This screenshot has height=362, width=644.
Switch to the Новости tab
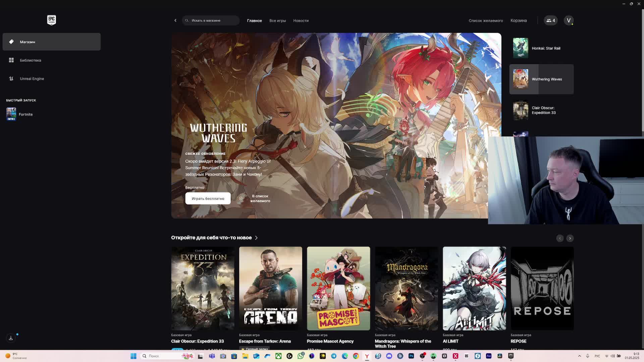click(x=301, y=21)
